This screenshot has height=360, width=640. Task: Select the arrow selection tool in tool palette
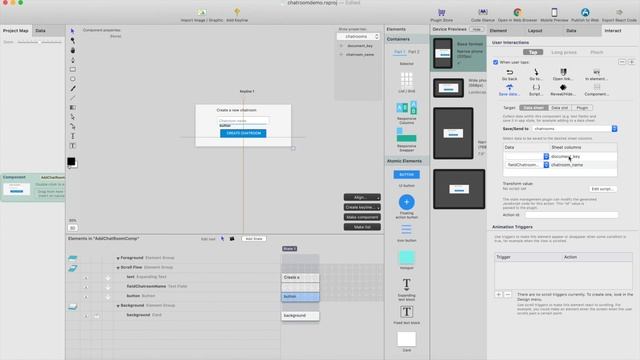[x=73, y=31]
